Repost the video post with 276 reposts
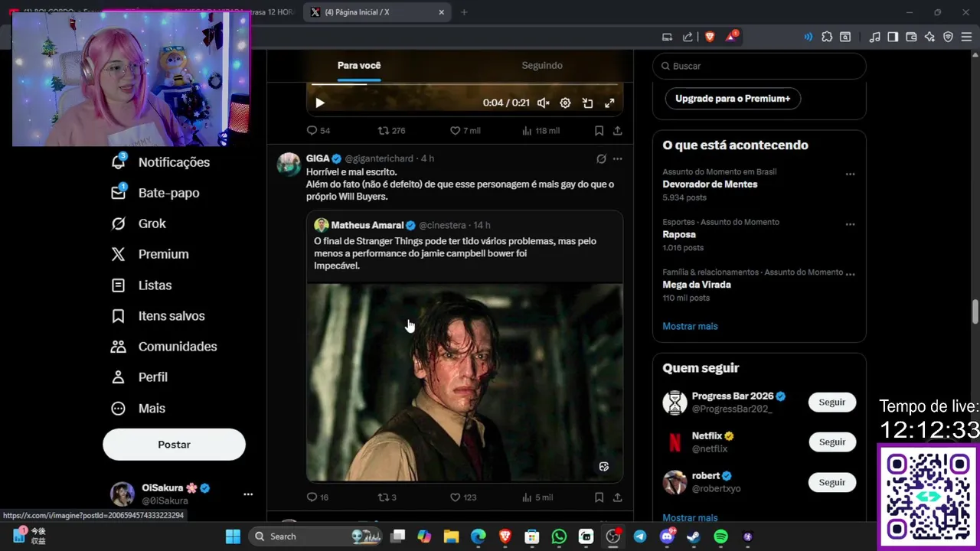Image resolution: width=980 pixels, height=551 pixels. click(x=391, y=131)
